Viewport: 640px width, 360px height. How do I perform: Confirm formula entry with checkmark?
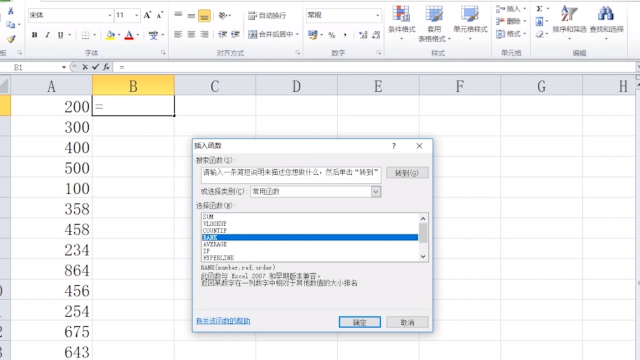pos(96,67)
